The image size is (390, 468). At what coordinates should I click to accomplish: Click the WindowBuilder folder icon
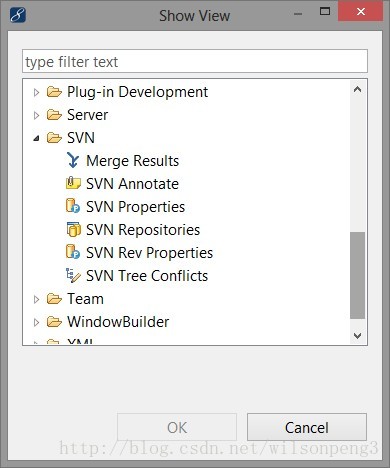pyautogui.click(x=54, y=322)
